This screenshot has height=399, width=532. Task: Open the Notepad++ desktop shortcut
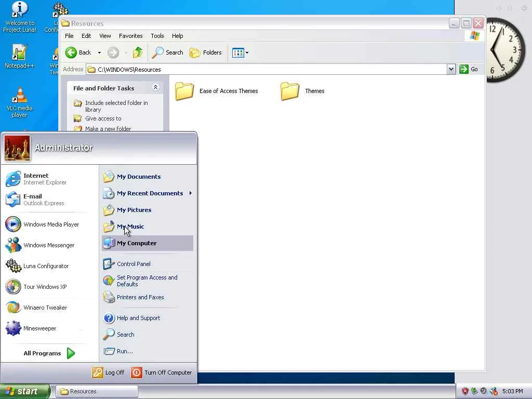pyautogui.click(x=19, y=56)
